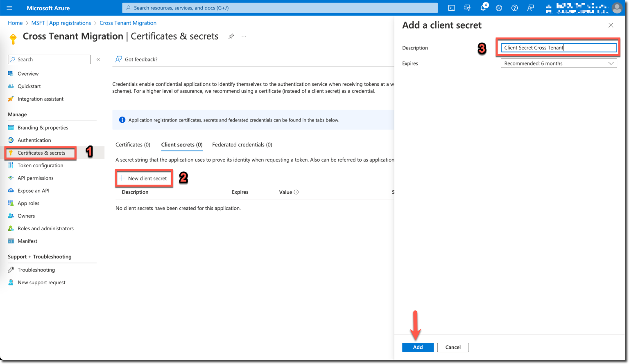The width and height of the screenshot is (629, 364).
Task: Switch to the Certificates tab
Action: pos(133,144)
